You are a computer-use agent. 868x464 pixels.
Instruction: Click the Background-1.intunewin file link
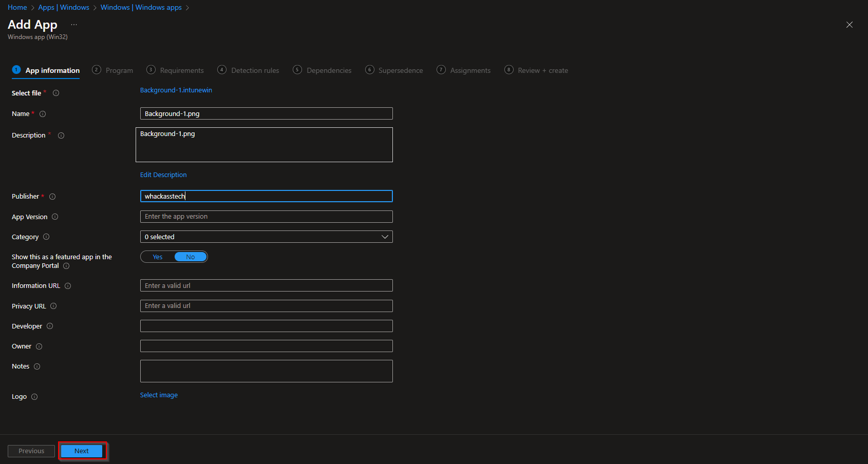pyautogui.click(x=176, y=90)
